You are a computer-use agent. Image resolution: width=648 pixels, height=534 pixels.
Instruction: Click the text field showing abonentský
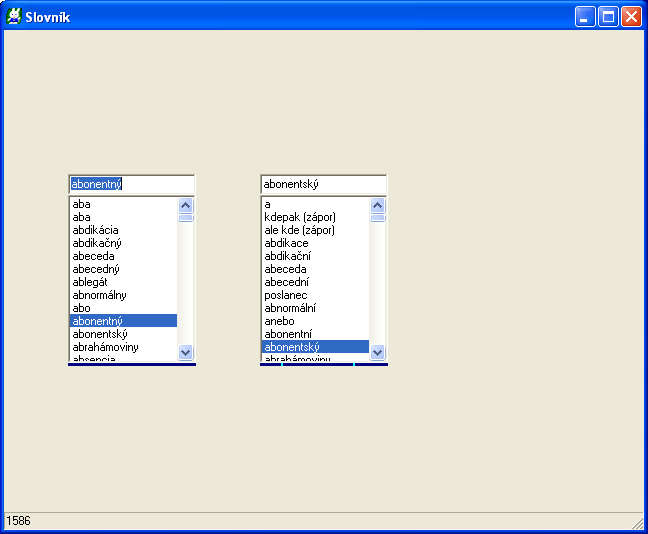click(323, 184)
